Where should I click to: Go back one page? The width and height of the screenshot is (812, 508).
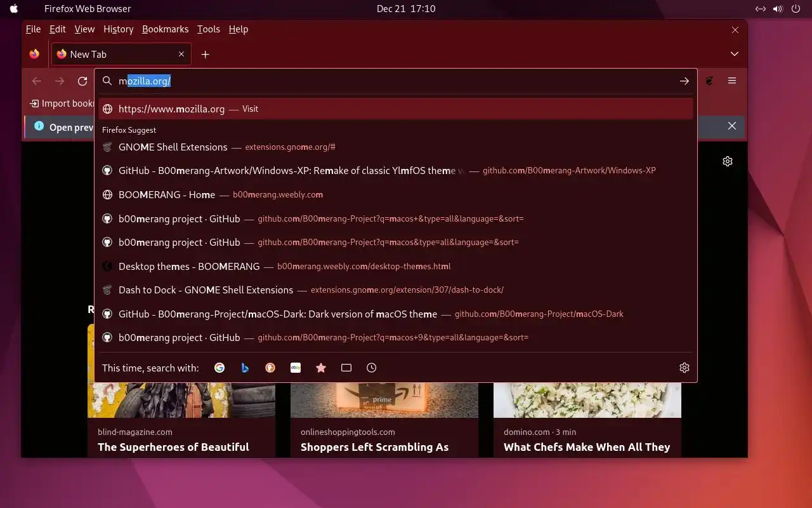tap(37, 81)
